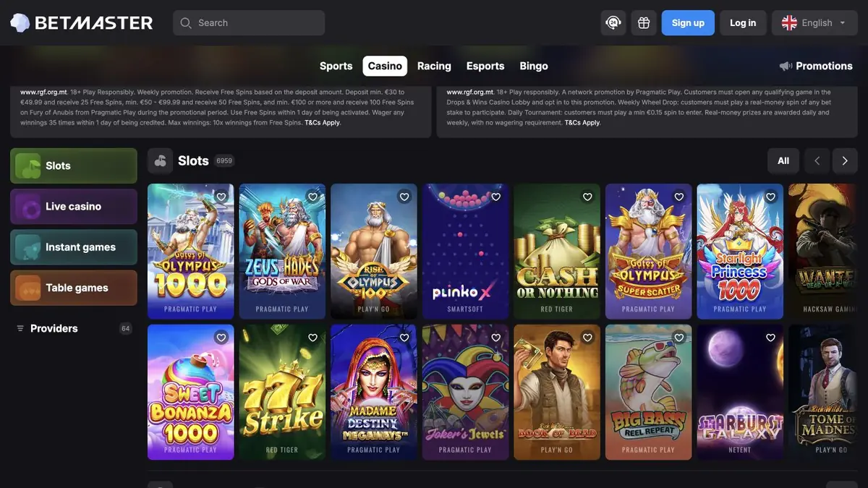Open T&Cs Apply in Free Spins promo
Image resolution: width=868 pixels, height=488 pixels.
coord(322,123)
